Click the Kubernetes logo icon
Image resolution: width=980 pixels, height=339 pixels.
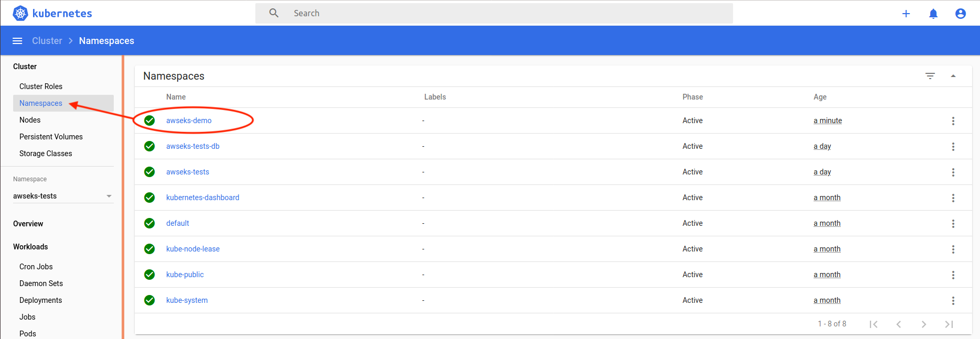[20, 13]
